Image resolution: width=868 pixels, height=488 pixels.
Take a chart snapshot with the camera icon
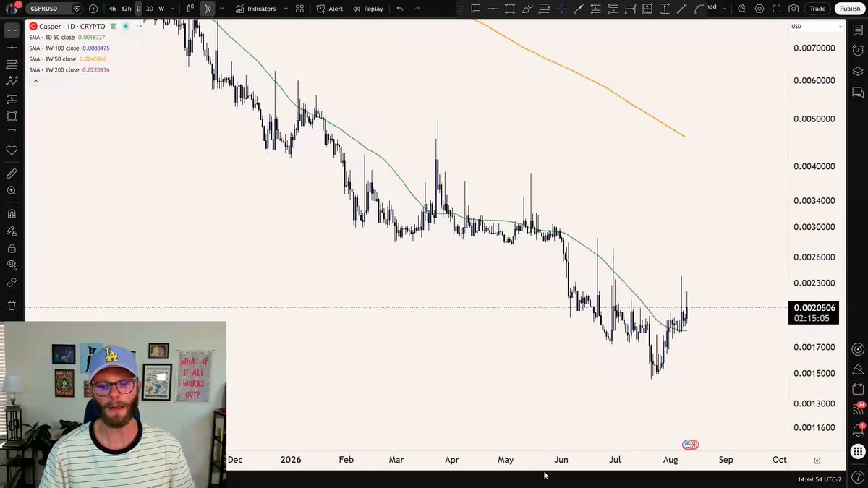click(x=793, y=9)
